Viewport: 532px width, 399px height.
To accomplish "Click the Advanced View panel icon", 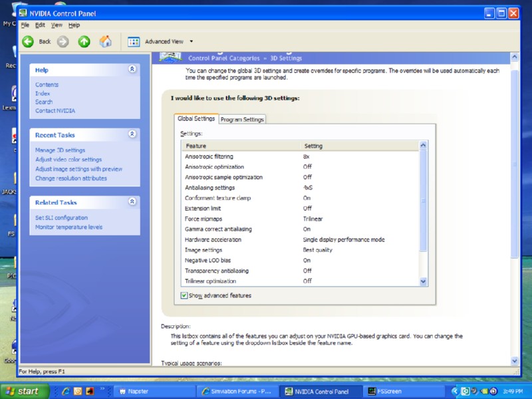I will (x=134, y=41).
